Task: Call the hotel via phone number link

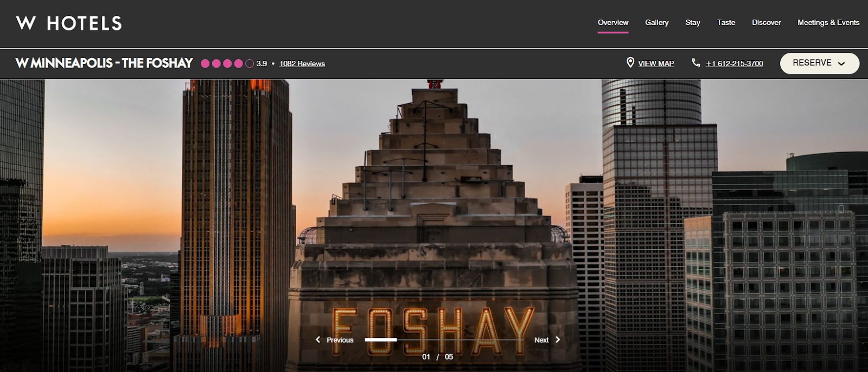Action: [x=734, y=64]
